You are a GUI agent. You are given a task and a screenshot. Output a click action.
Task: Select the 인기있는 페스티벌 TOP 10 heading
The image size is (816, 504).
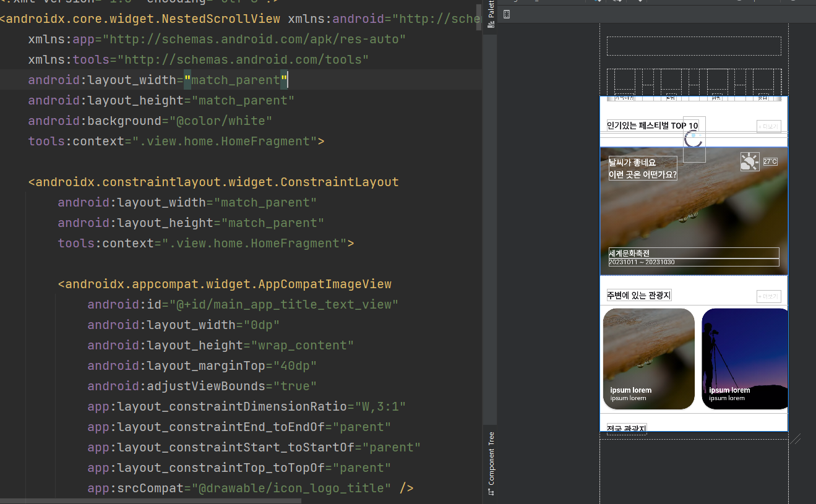(x=653, y=126)
